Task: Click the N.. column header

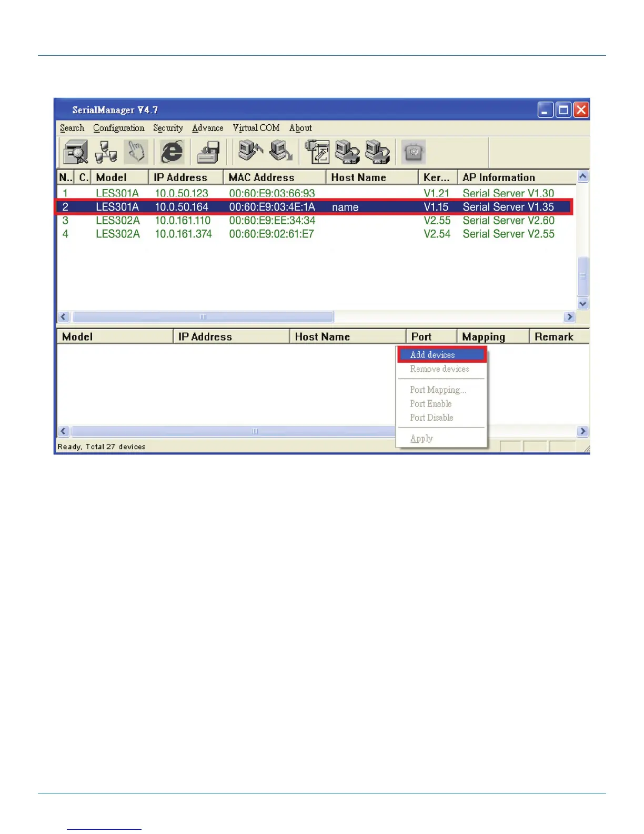Action: click(x=66, y=177)
